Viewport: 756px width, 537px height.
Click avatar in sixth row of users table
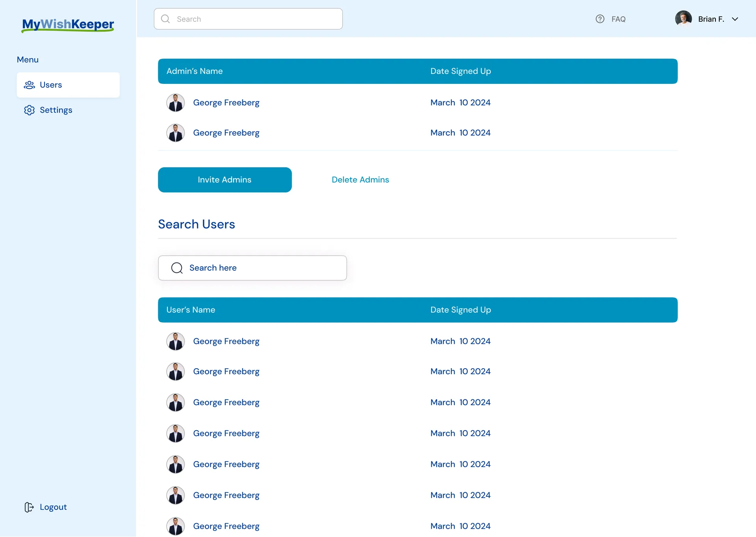pos(176,495)
